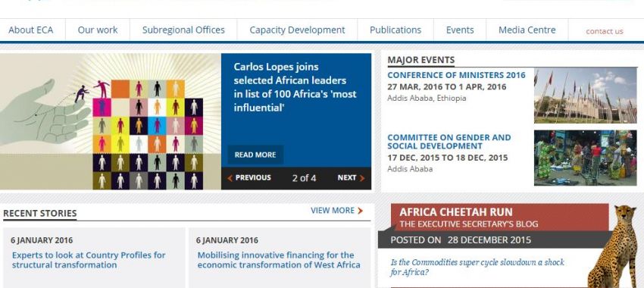Viewport: 644px width, 288px height.
Task: Open the Committee on Gender and Social Development link
Action: pos(449,142)
